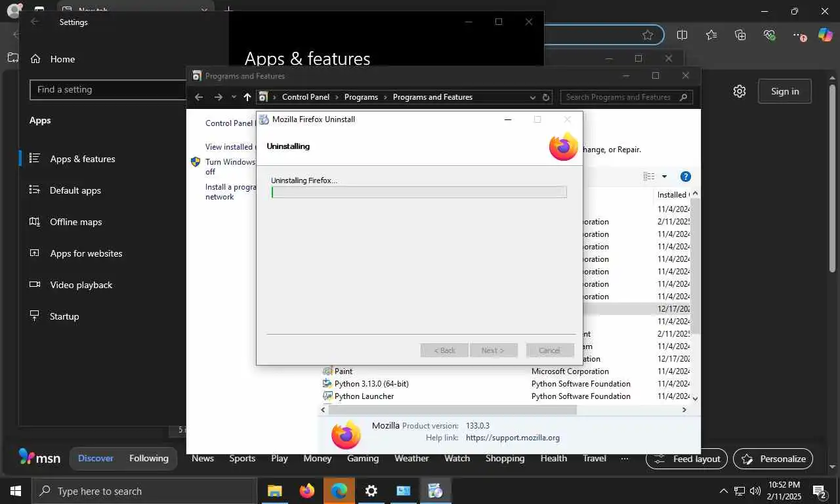840x504 pixels.
Task: Switch to the Discover feed tab
Action: coord(96,458)
